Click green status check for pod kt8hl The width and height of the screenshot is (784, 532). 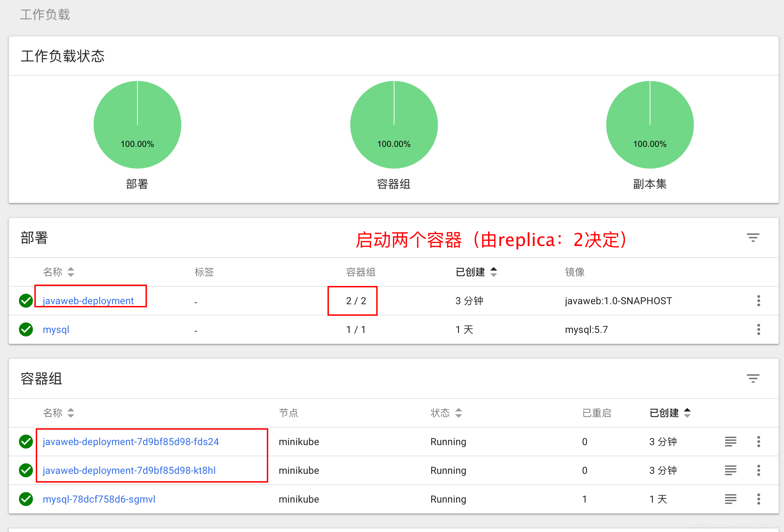[x=26, y=470]
